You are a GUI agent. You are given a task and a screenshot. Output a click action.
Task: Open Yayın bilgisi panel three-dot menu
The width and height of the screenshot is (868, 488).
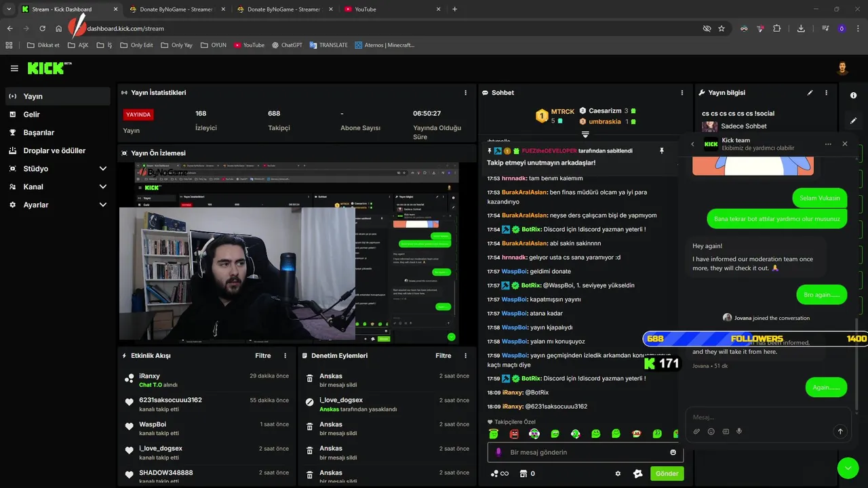(826, 93)
